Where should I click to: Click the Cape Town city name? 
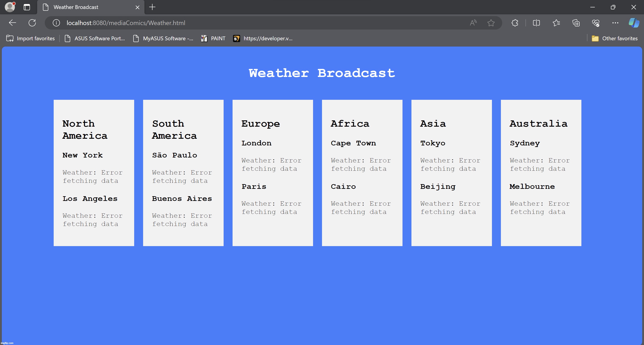pyautogui.click(x=353, y=143)
